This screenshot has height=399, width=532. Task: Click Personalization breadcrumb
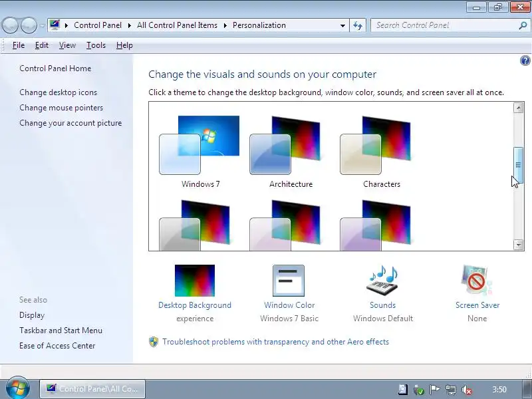pyautogui.click(x=259, y=25)
